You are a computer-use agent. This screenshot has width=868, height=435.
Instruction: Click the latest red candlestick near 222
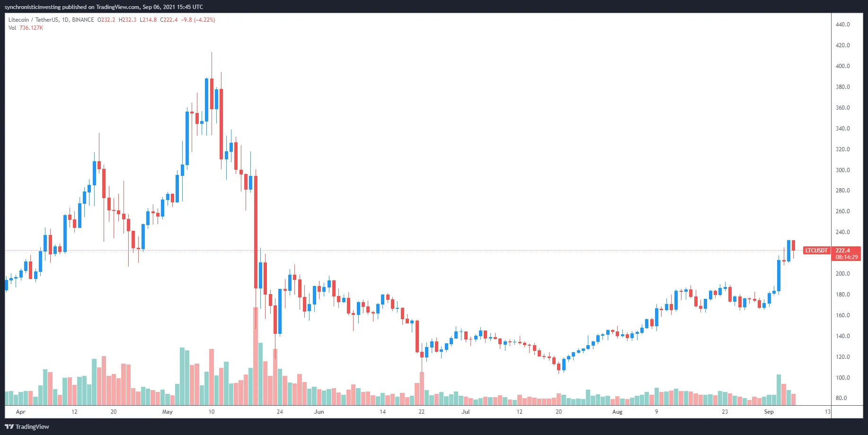click(793, 245)
